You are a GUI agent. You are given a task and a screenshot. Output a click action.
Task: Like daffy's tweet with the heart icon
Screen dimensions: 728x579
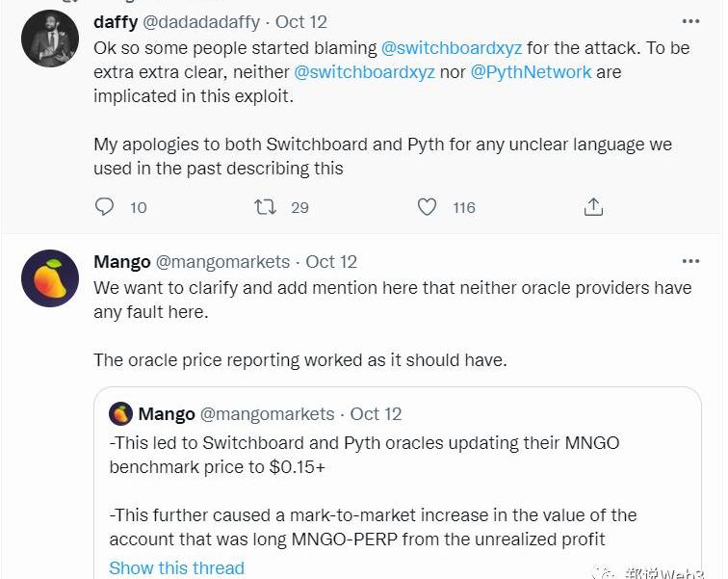coord(428,207)
